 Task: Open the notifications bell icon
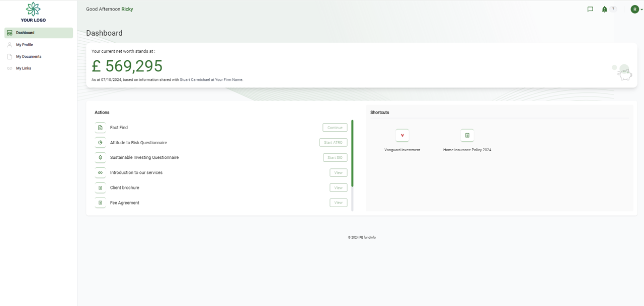pyautogui.click(x=604, y=9)
